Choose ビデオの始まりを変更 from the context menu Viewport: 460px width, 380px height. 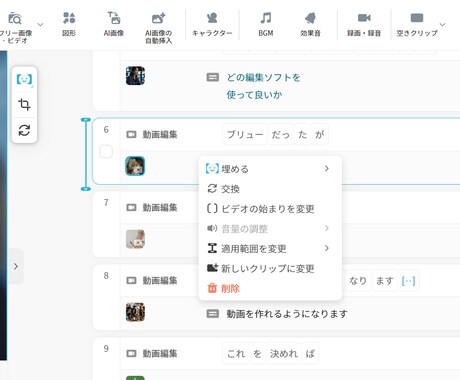click(x=270, y=209)
